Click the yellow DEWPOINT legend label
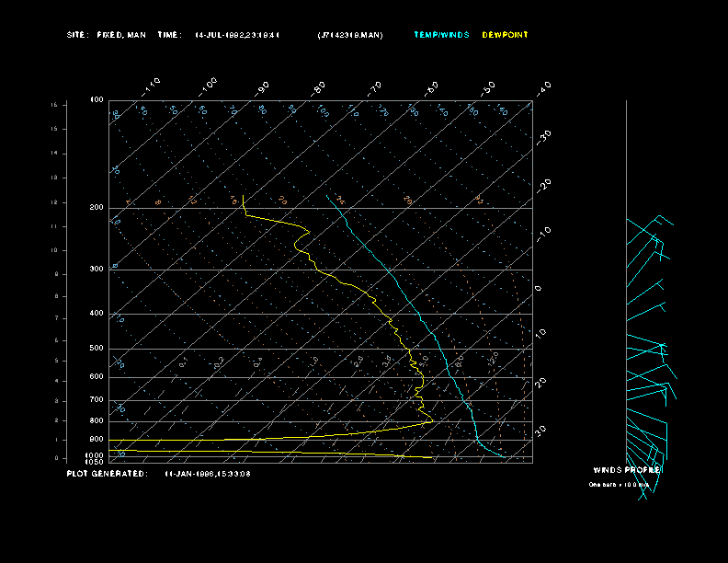728x563 pixels. click(505, 35)
